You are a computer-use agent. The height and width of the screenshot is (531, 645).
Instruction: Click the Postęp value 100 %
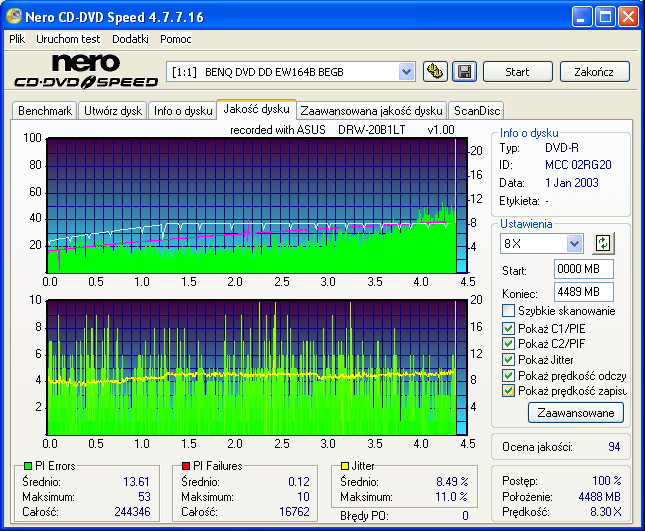pyautogui.click(x=607, y=480)
